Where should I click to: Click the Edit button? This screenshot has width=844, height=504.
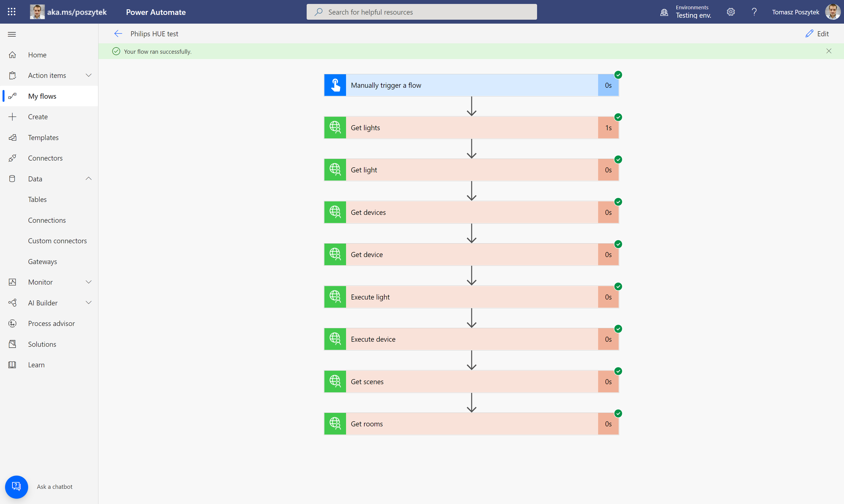tap(817, 34)
